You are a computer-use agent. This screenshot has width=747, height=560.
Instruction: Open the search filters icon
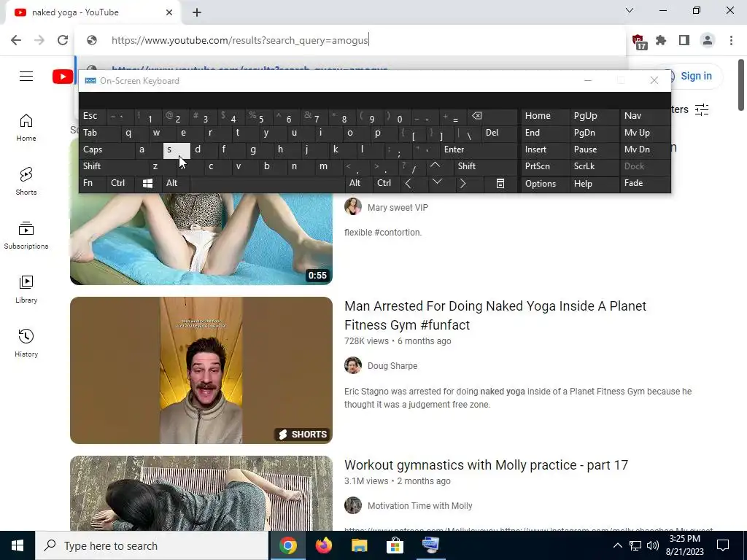(x=702, y=109)
